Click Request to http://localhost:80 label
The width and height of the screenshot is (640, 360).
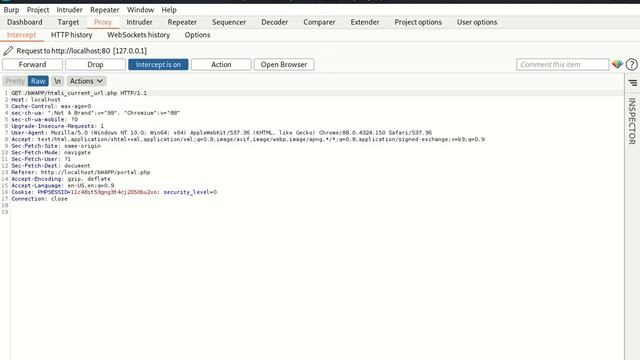point(81,51)
